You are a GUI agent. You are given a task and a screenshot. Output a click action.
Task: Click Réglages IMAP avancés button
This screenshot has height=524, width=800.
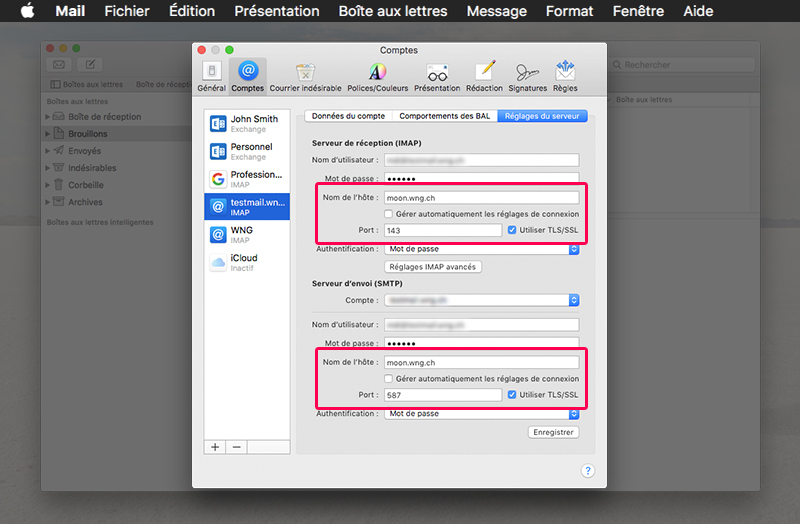click(x=433, y=267)
